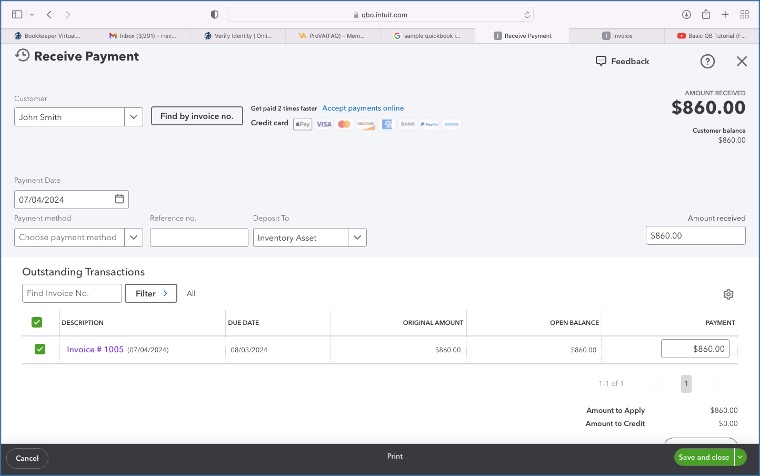Switch to the Basic QB Tutorial YouTube tab
The width and height of the screenshot is (760, 476).
pyautogui.click(x=712, y=36)
